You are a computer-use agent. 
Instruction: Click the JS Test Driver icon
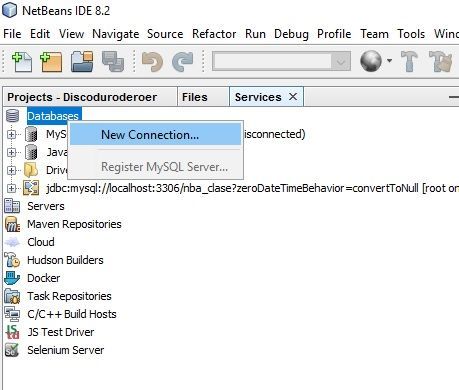tap(12, 332)
